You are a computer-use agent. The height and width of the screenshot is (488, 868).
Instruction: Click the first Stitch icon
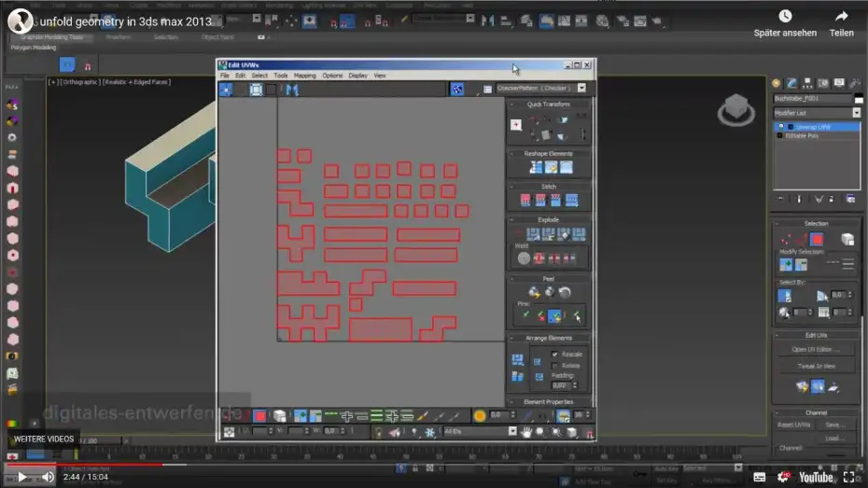click(525, 200)
